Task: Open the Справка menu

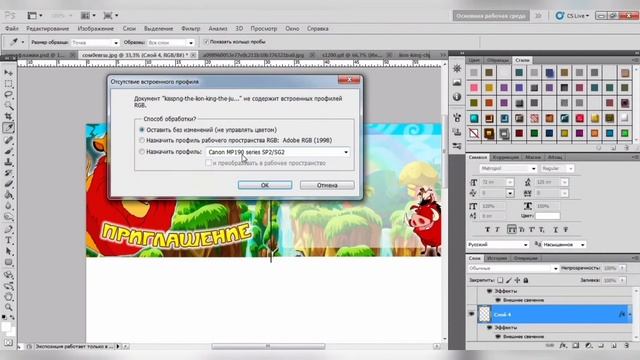Action: pyautogui.click(x=318, y=29)
